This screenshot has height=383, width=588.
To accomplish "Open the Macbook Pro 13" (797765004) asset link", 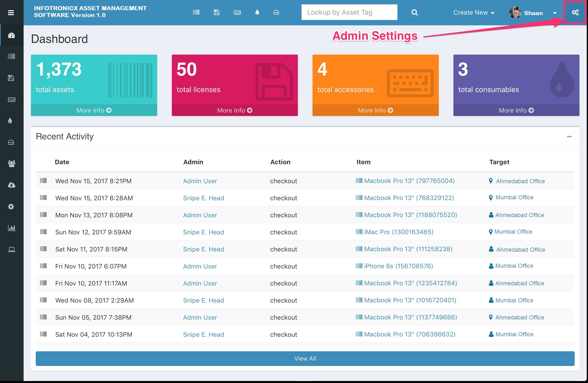I will tap(409, 181).
